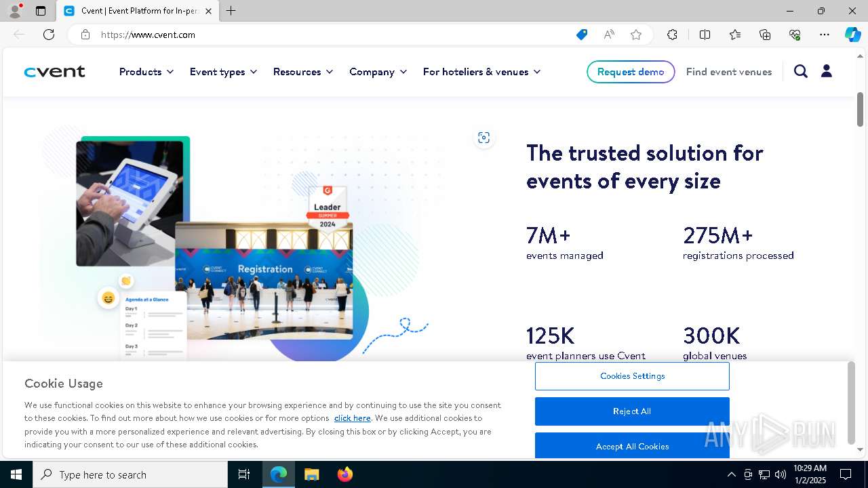868x488 pixels.
Task: Click the check-in kiosk tablet photo
Action: (131, 203)
